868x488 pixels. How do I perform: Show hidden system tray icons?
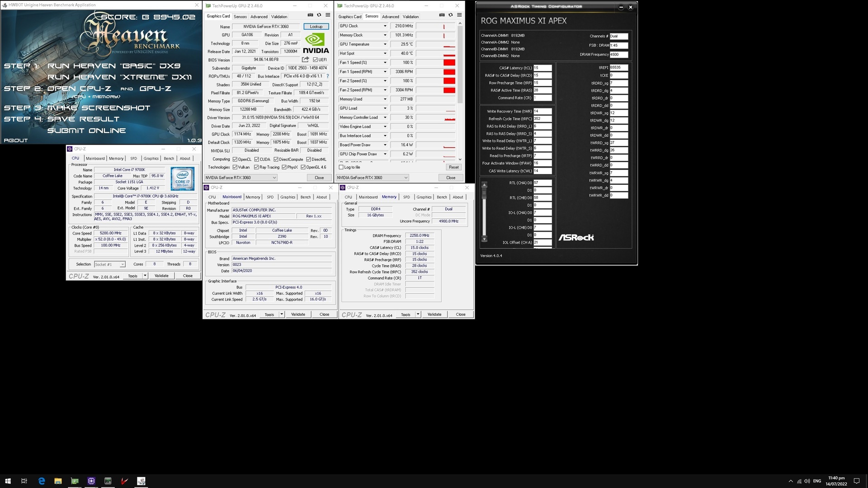[x=791, y=481]
